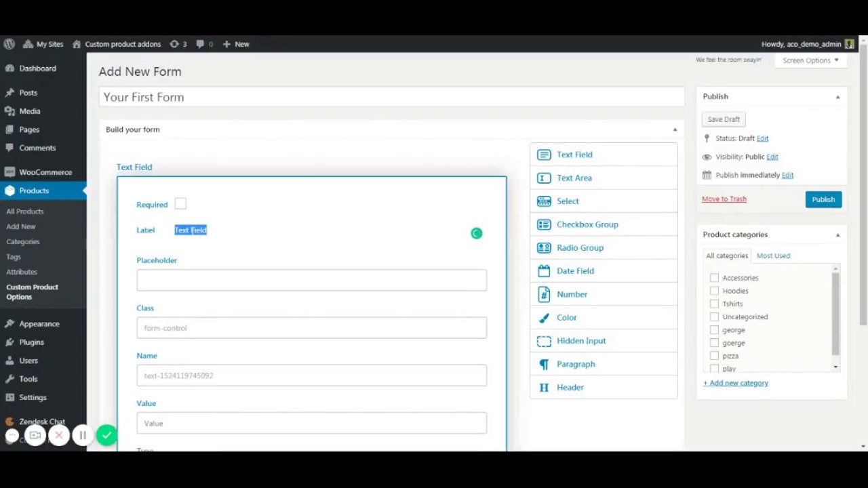Viewport: 868px width, 488px height.
Task: Click the Class input field
Action: tap(311, 328)
